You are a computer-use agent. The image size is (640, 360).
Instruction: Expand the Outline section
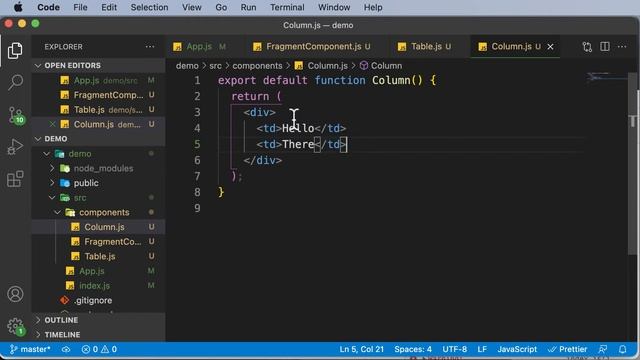click(x=98, y=320)
